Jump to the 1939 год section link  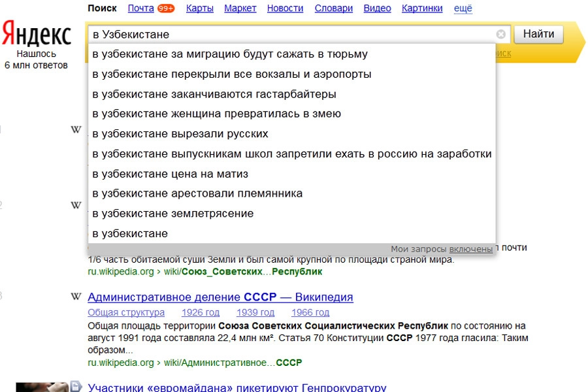(x=255, y=312)
